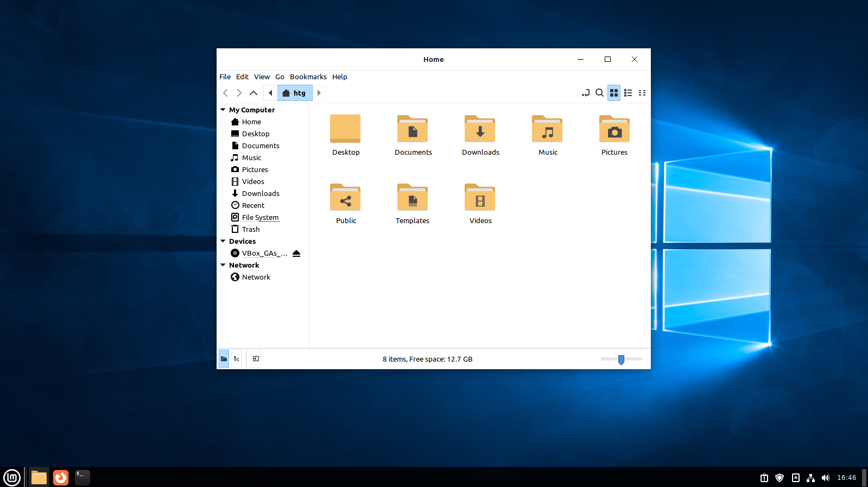
Task: Hide the sidebar using status bar button
Action: 256,359
